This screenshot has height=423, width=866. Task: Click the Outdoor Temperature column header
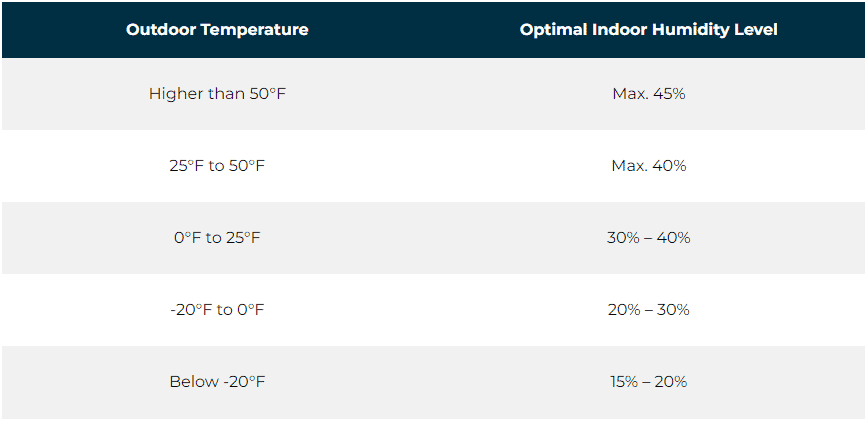(217, 30)
